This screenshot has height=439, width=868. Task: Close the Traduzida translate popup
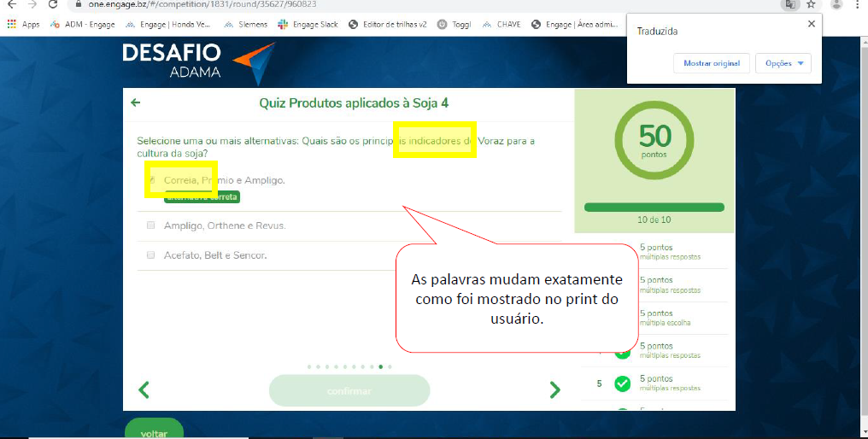click(811, 24)
